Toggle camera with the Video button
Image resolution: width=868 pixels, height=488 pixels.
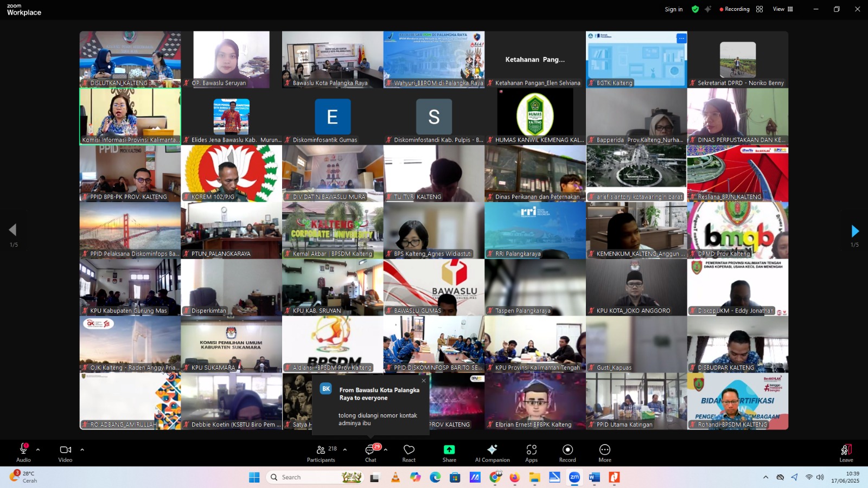[65, 453]
